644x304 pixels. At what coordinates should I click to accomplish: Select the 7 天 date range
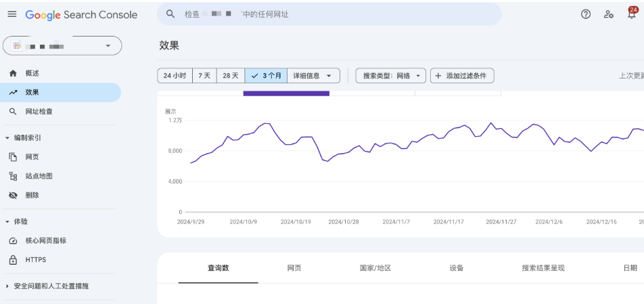(x=204, y=76)
